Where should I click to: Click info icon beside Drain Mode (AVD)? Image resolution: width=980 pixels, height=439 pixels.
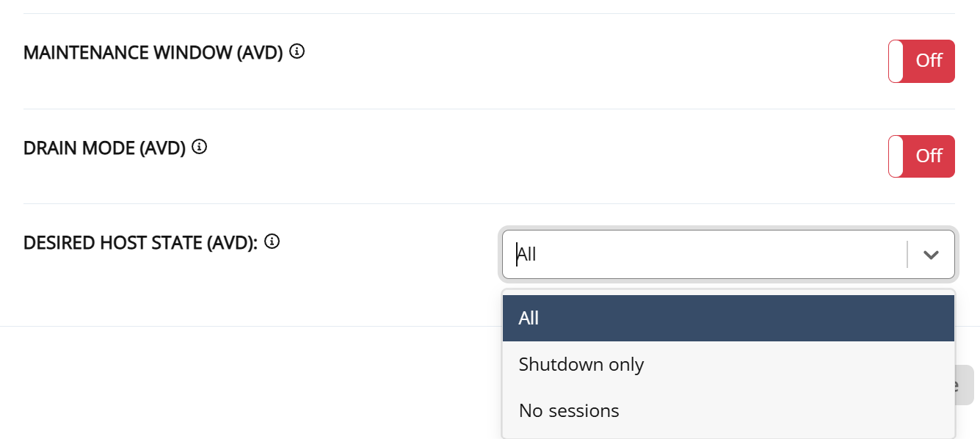click(199, 147)
